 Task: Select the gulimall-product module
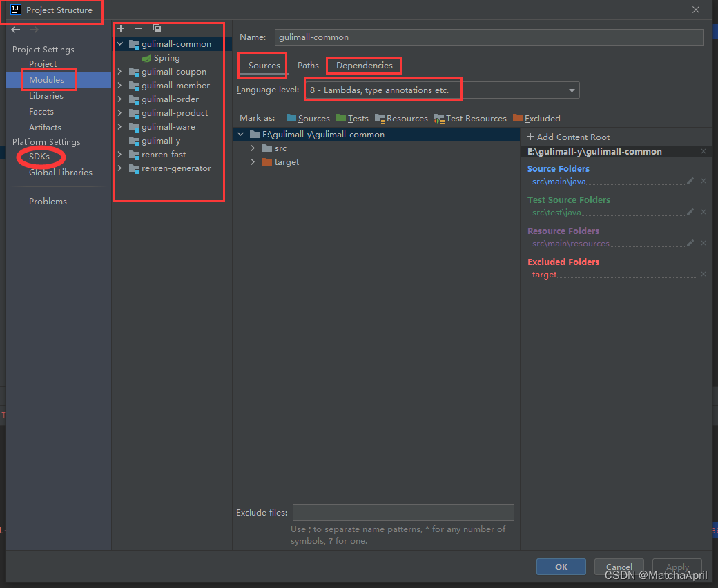point(168,112)
